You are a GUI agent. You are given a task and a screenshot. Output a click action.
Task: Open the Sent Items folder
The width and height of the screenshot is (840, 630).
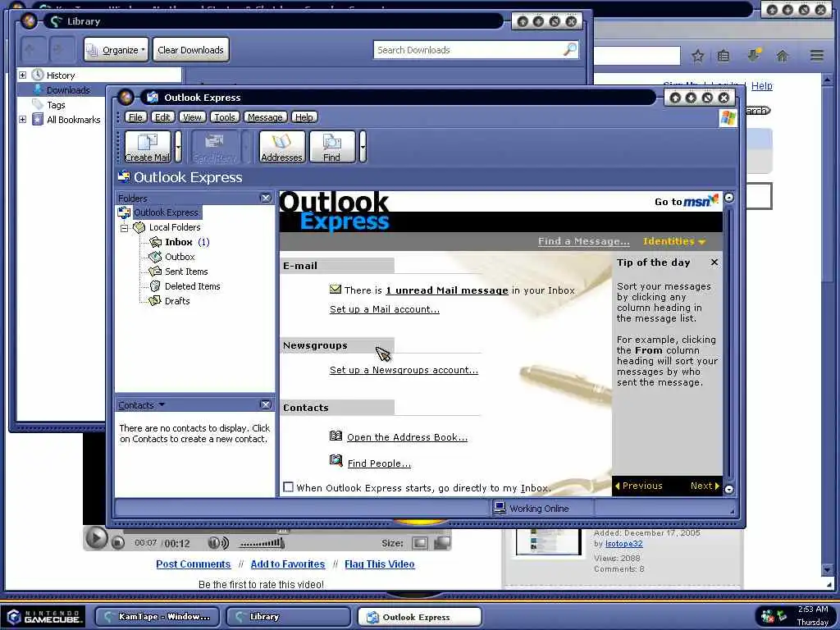pyautogui.click(x=186, y=272)
